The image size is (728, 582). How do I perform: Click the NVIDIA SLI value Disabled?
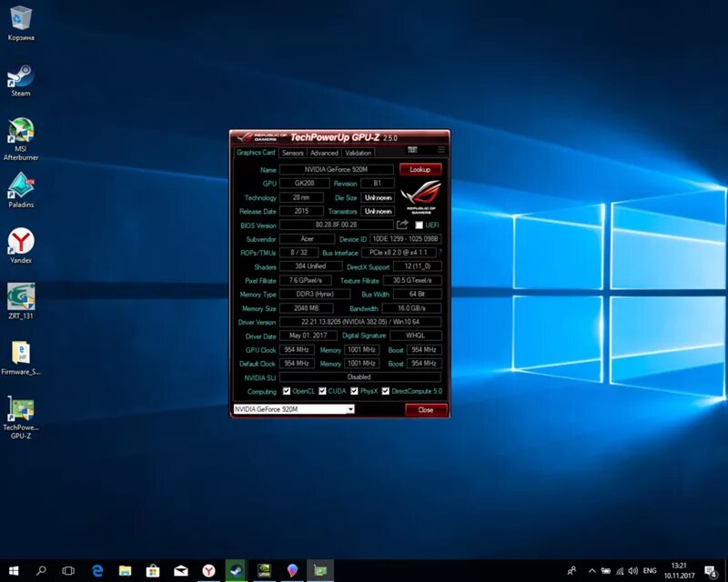[x=360, y=376]
